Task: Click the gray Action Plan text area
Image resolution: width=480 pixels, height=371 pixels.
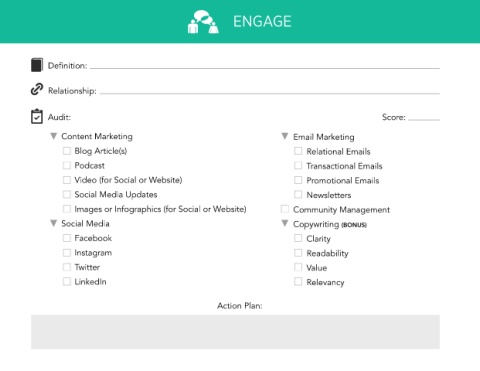Action: [x=235, y=332]
